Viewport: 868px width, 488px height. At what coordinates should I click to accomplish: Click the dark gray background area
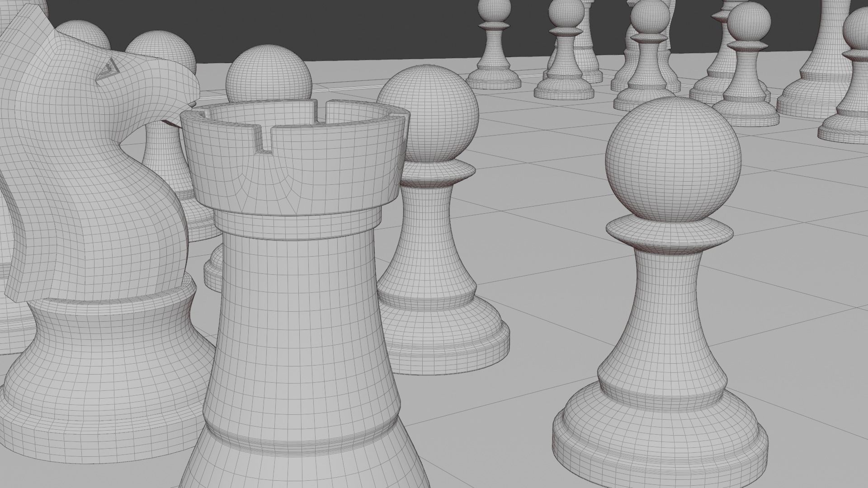pyautogui.click(x=339, y=27)
